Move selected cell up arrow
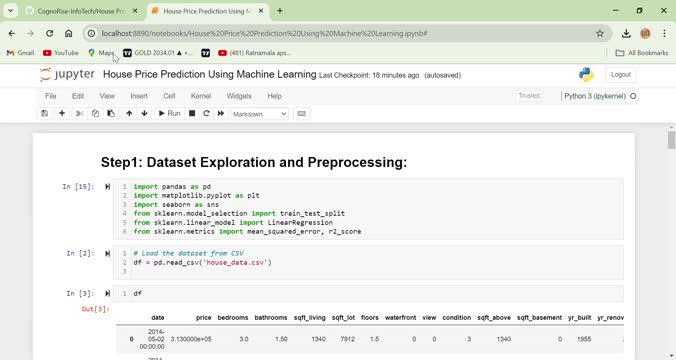The width and height of the screenshot is (676, 360). click(x=129, y=113)
